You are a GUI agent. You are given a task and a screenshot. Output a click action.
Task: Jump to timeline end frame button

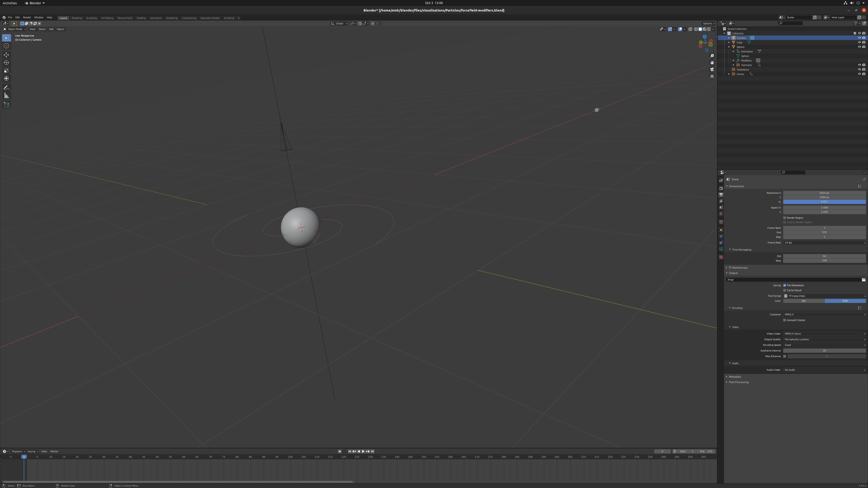coord(372,452)
